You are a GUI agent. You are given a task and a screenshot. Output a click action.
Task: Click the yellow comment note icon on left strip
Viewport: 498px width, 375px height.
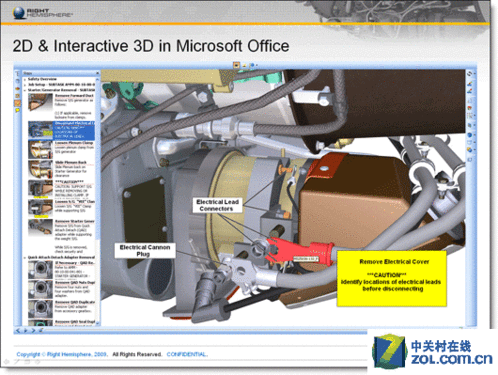(x=17, y=110)
